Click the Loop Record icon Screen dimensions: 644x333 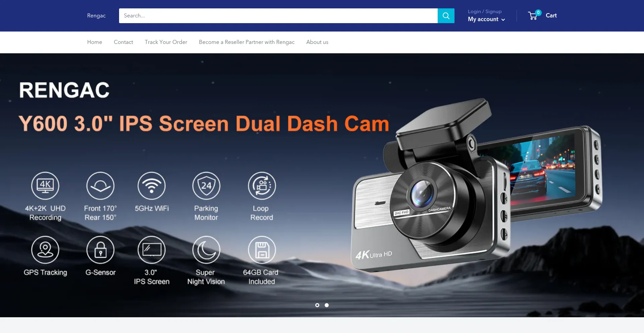click(262, 185)
